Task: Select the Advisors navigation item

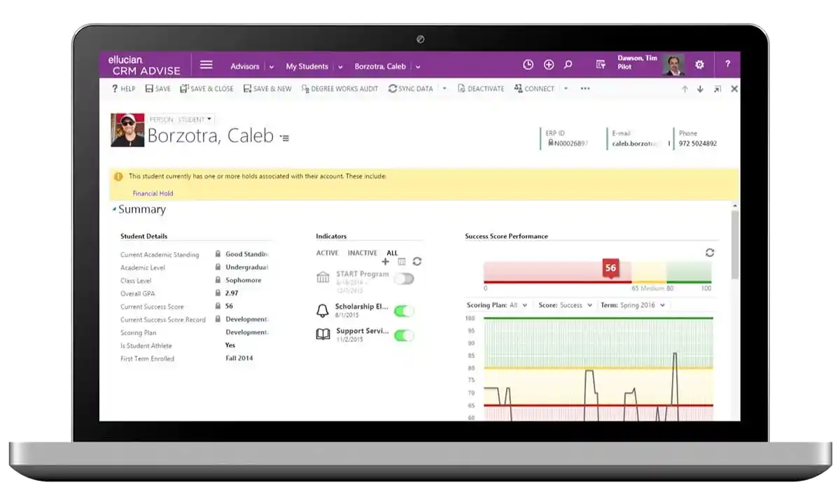Action: (x=245, y=66)
